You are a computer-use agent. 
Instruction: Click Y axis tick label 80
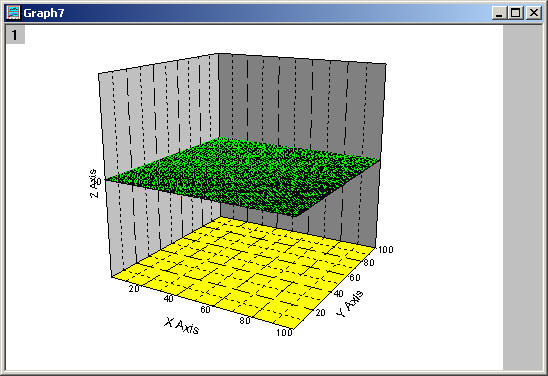point(369,263)
